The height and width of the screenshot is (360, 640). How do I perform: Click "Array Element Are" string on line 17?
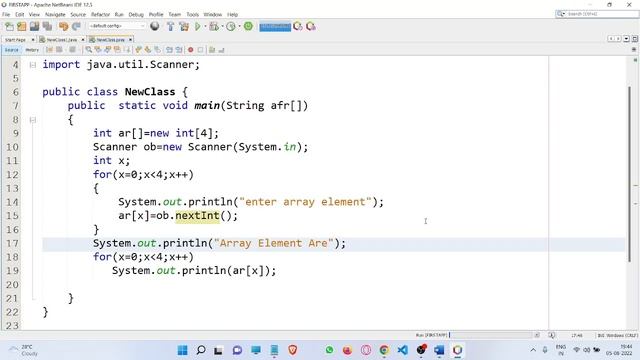point(274,243)
